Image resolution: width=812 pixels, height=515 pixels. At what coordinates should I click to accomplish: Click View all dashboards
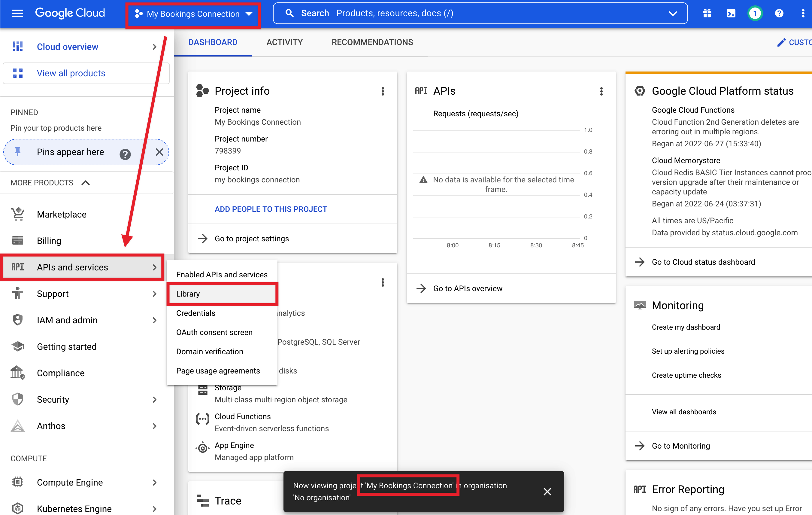tap(684, 412)
